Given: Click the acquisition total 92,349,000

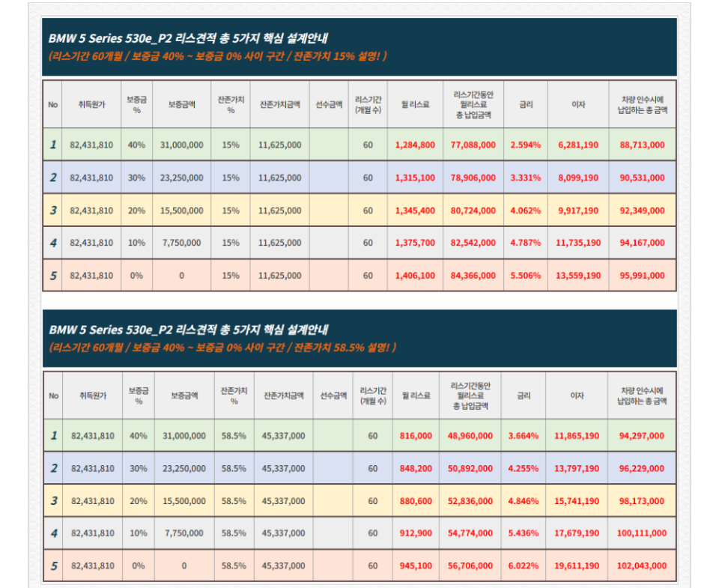Looking at the screenshot, I should [642, 210].
